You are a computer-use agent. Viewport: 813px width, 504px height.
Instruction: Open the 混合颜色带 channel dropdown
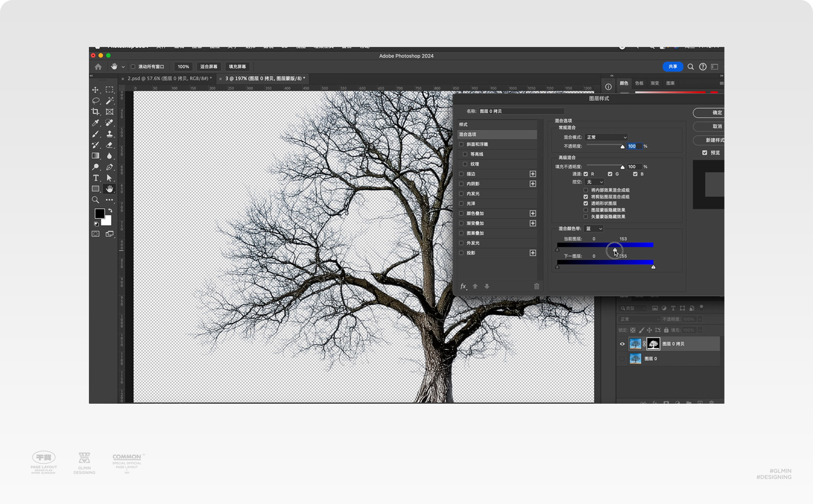[594, 229]
